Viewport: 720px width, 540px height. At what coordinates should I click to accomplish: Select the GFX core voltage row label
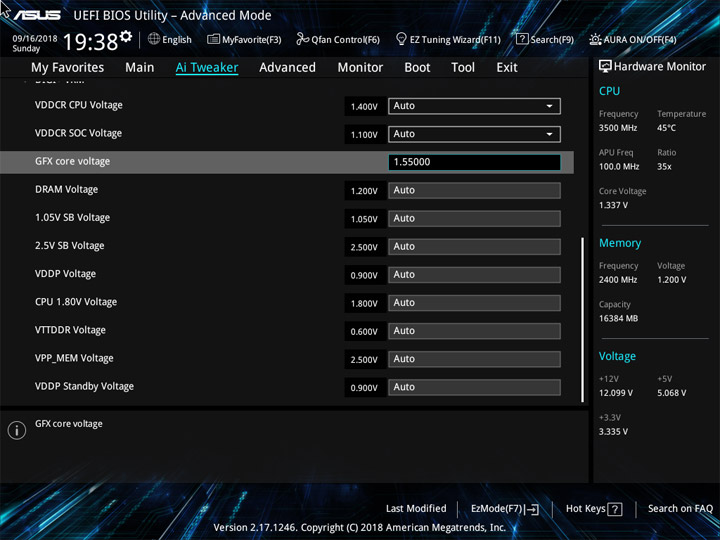pos(73,162)
